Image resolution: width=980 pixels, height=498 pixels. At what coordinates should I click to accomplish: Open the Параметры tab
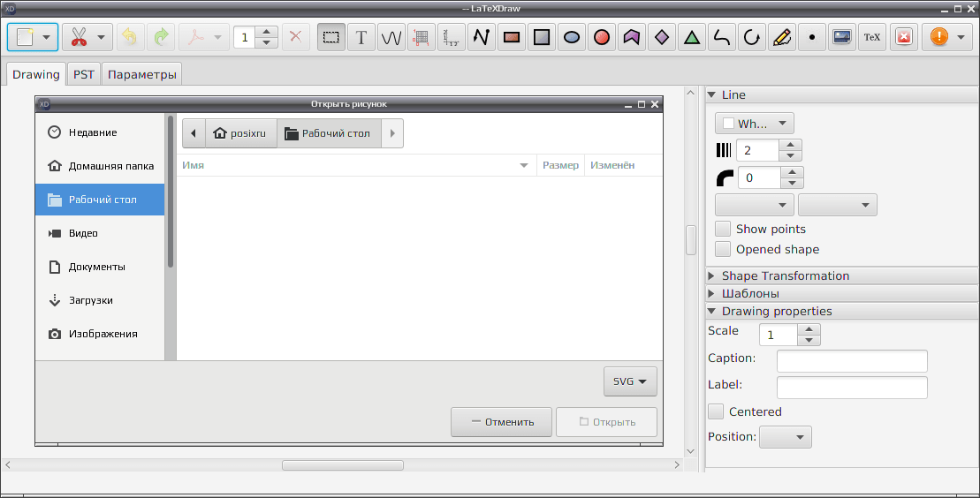(142, 74)
